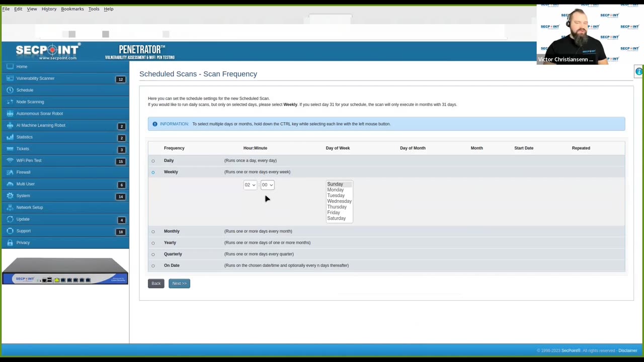Image resolution: width=644 pixels, height=362 pixels.
Task: Click the System badge showing 14
Action: [x=120, y=197]
